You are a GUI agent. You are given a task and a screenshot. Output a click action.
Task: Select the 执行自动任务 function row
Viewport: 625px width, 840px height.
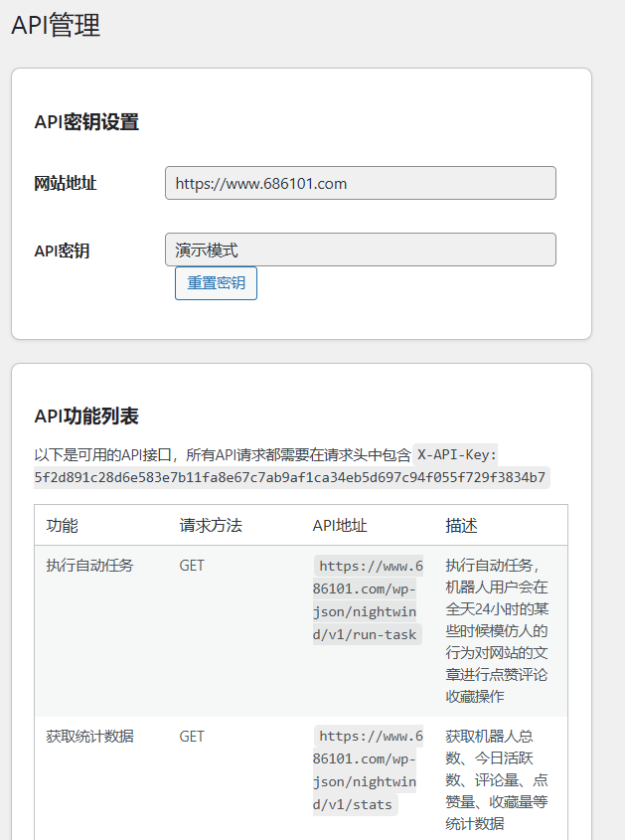click(89, 566)
